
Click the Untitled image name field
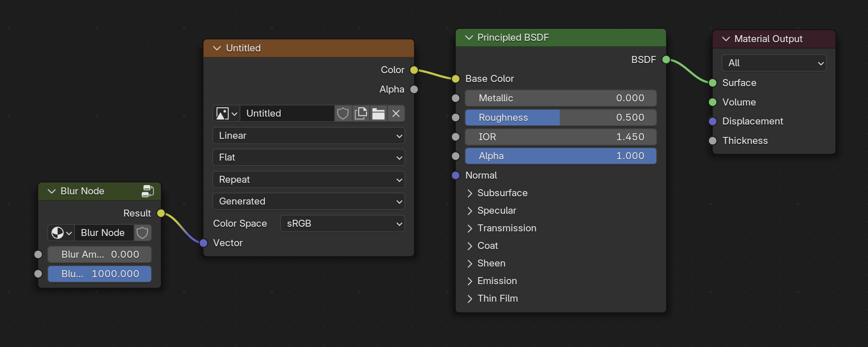point(287,113)
